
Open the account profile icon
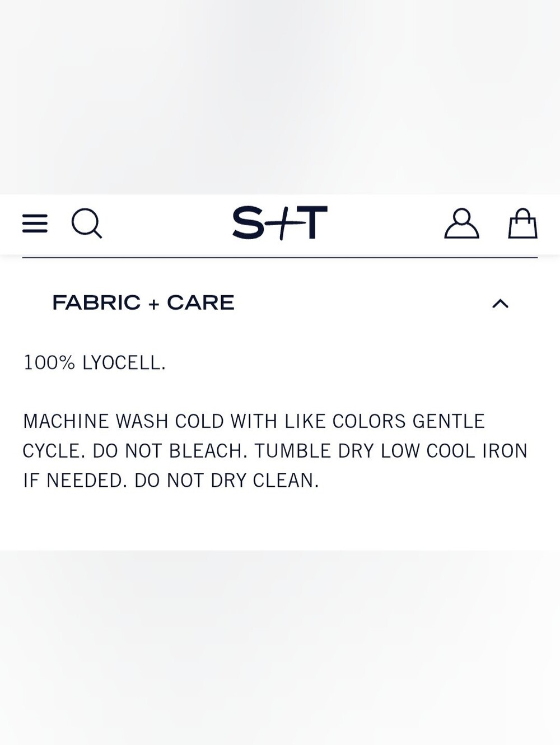coord(461,223)
